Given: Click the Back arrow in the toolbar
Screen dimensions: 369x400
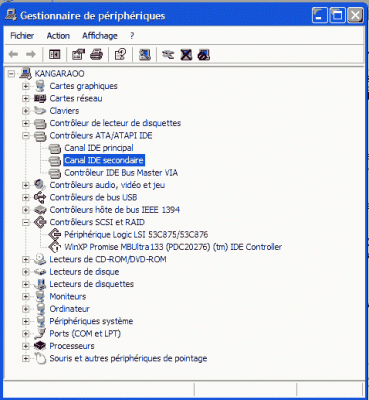Looking at the screenshot, I should click(13, 54).
